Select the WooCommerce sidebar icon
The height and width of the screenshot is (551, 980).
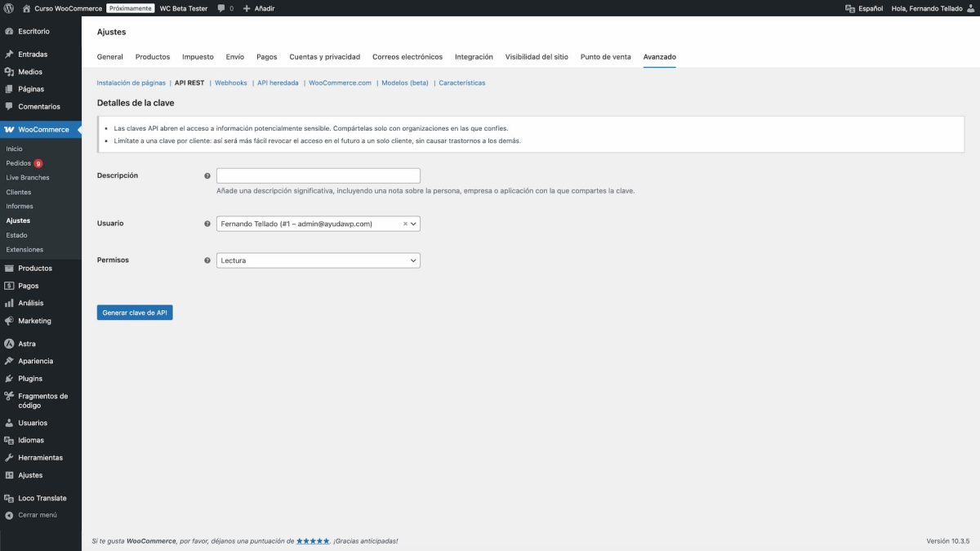click(8, 129)
